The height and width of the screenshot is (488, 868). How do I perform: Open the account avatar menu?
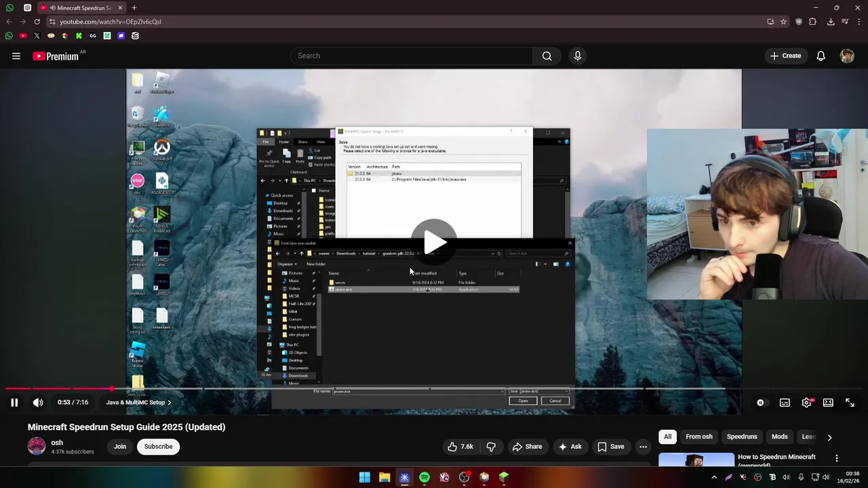click(847, 56)
